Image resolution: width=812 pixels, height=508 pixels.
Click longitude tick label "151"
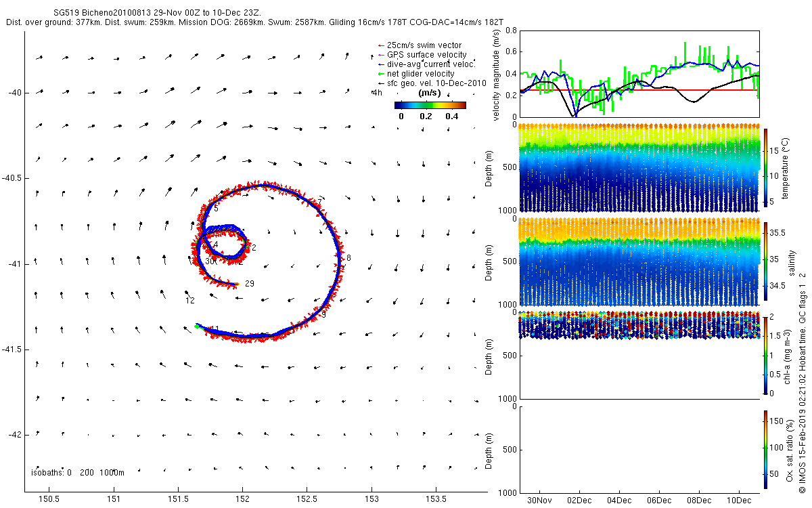114,499
